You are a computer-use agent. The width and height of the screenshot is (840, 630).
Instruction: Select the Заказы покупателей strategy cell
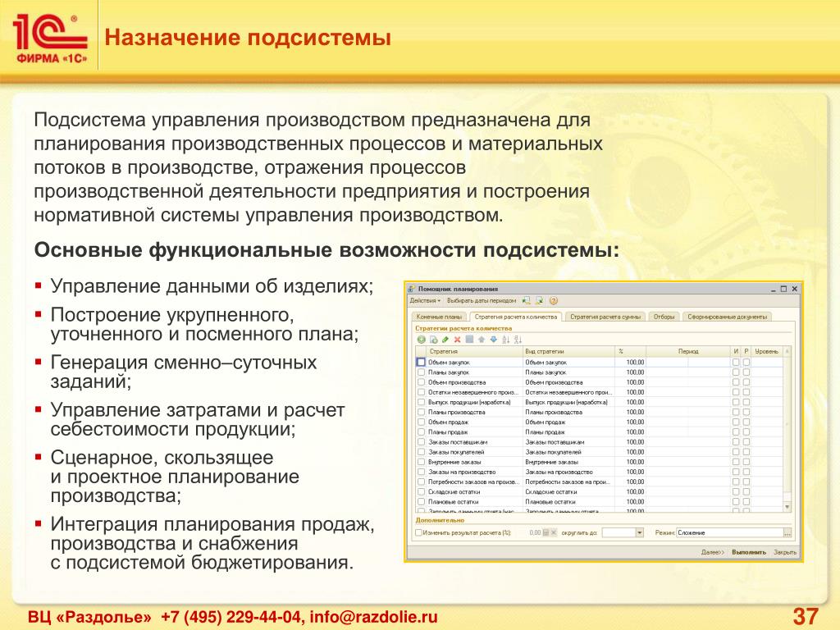[475, 452]
